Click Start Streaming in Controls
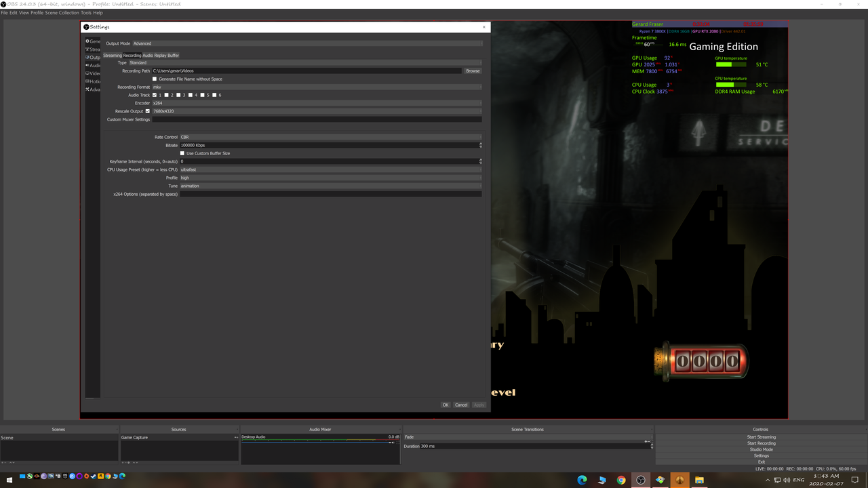Image resolution: width=868 pixels, height=488 pixels. (x=761, y=437)
